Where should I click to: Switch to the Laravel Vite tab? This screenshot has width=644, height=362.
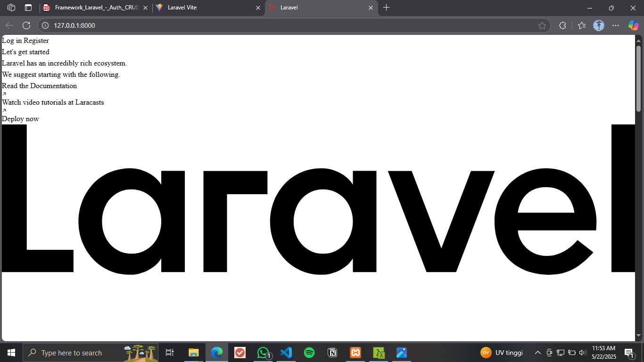207,8
